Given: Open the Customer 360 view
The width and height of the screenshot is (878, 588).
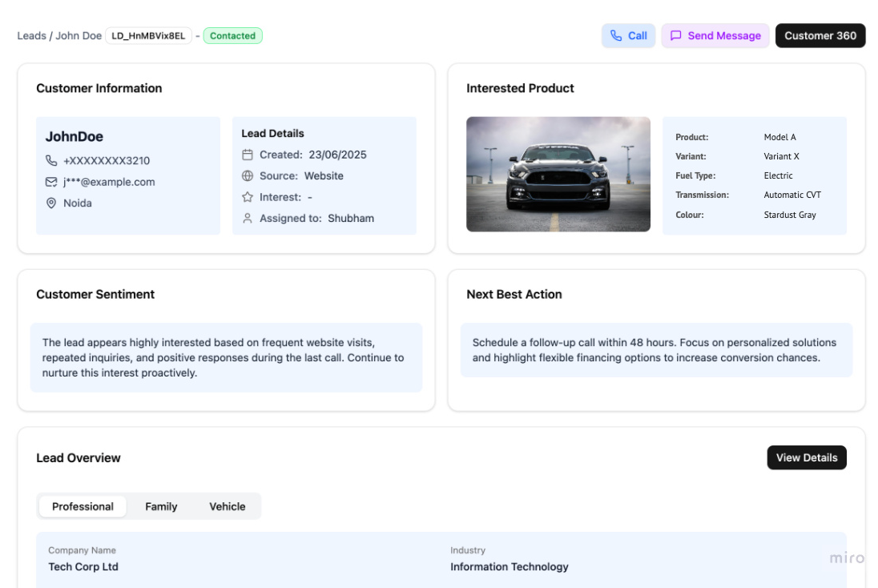Looking at the screenshot, I should point(820,35).
